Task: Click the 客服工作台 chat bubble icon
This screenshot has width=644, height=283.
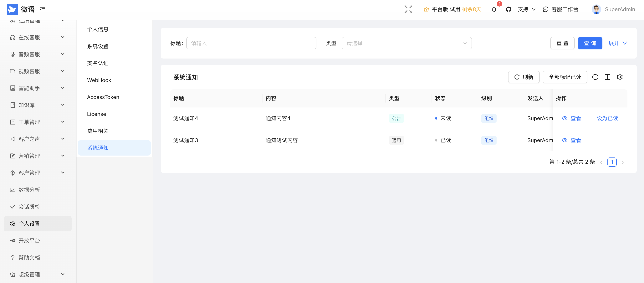Action: click(x=545, y=9)
